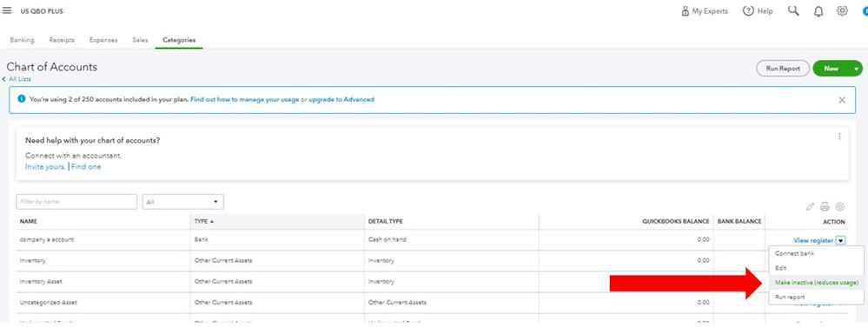Click the Run Report button

tap(783, 69)
